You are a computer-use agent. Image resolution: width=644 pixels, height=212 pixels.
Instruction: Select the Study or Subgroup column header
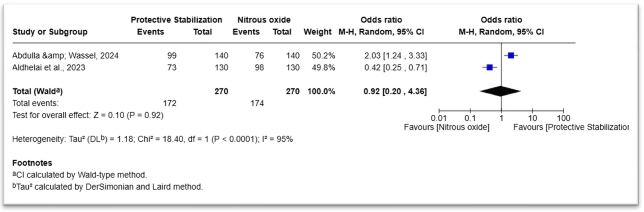pyautogui.click(x=50, y=32)
